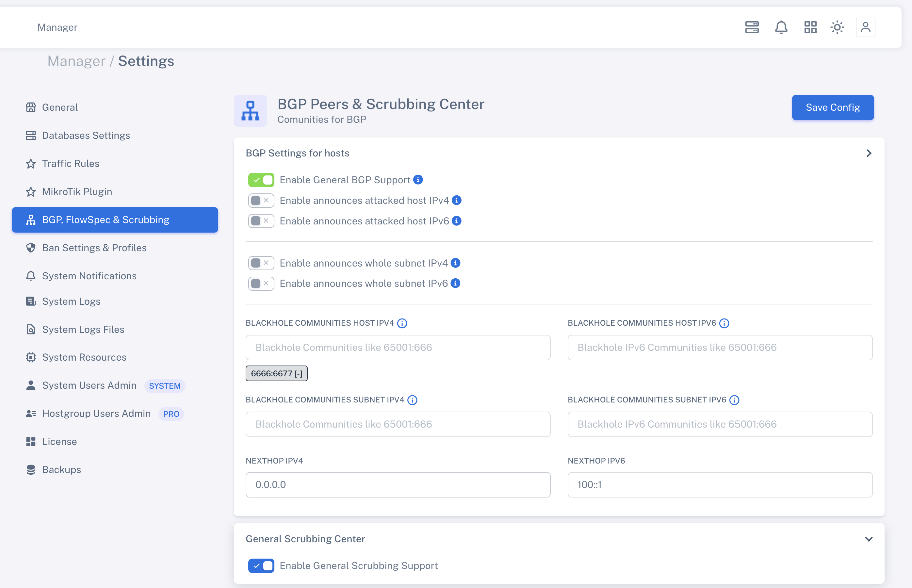Expand BGP Settings for hosts section
This screenshot has width=912, height=588.
point(869,153)
